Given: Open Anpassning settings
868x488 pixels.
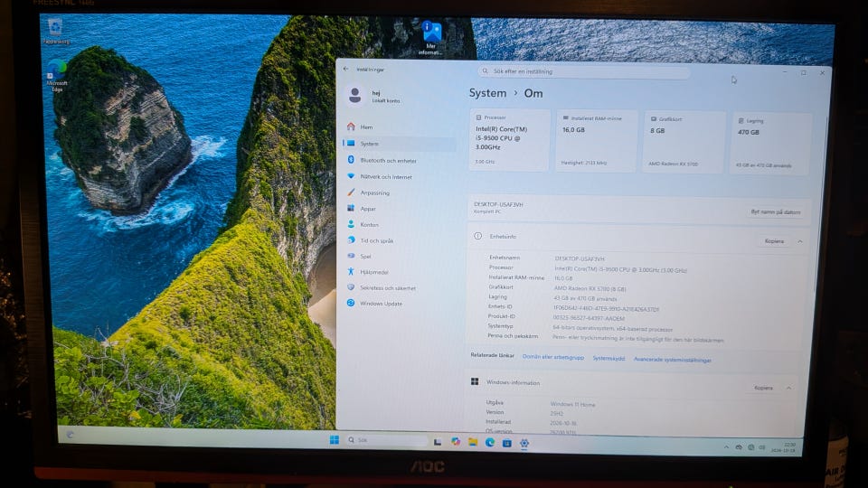Looking at the screenshot, I should (399, 192).
